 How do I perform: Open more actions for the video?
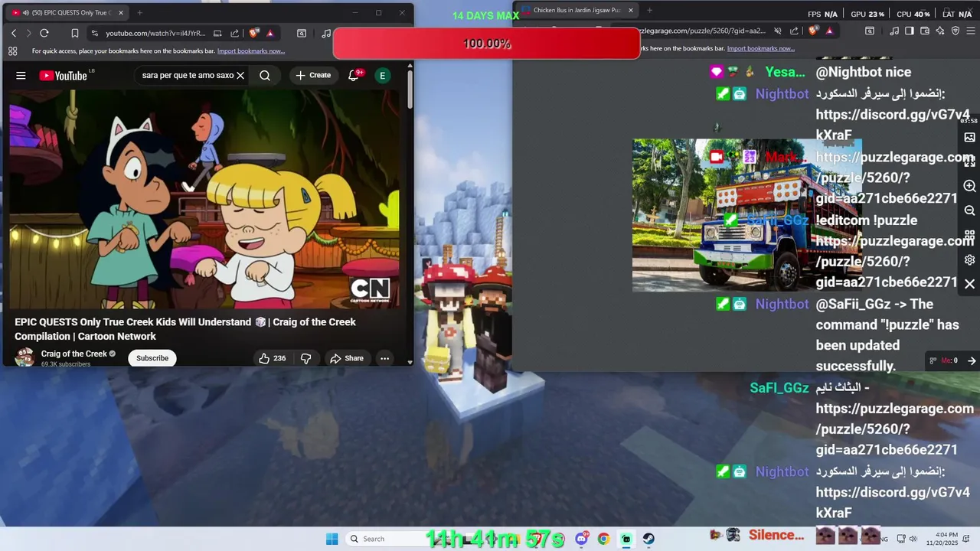(x=384, y=358)
